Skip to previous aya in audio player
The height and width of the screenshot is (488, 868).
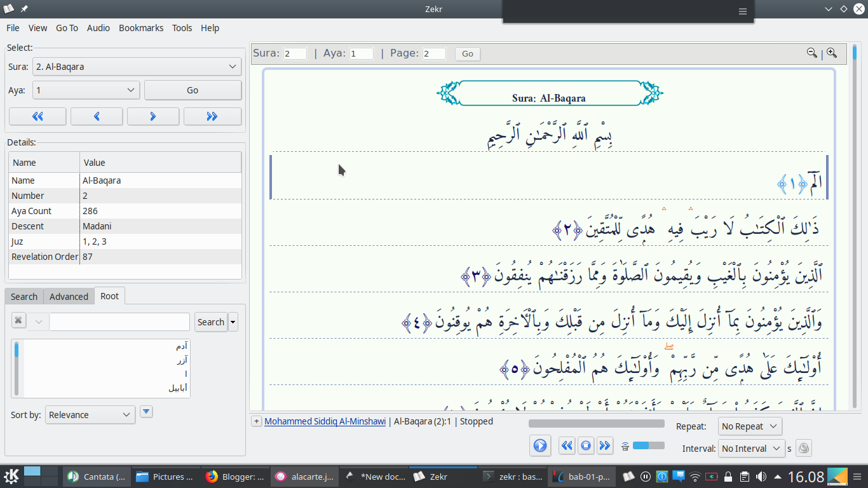click(x=567, y=445)
